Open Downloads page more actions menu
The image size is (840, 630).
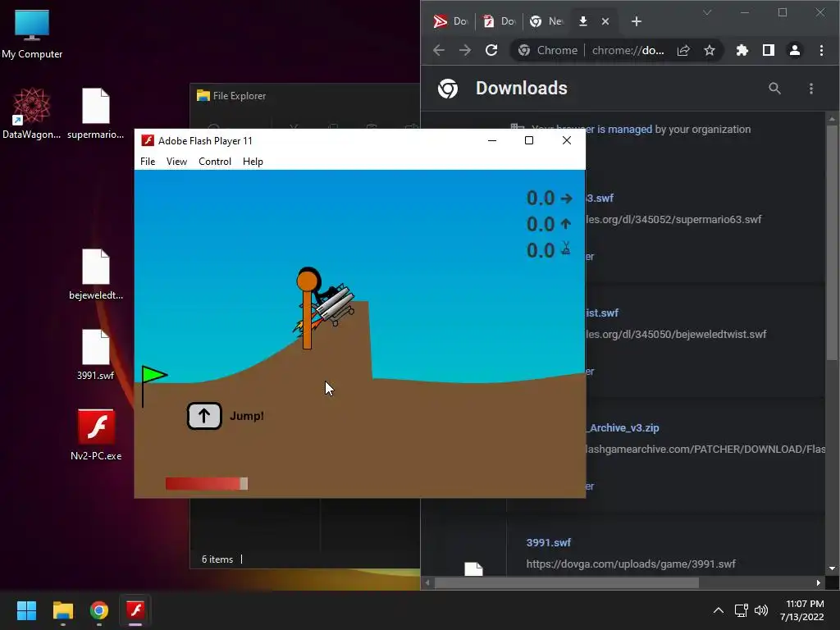tap(811, 89)
